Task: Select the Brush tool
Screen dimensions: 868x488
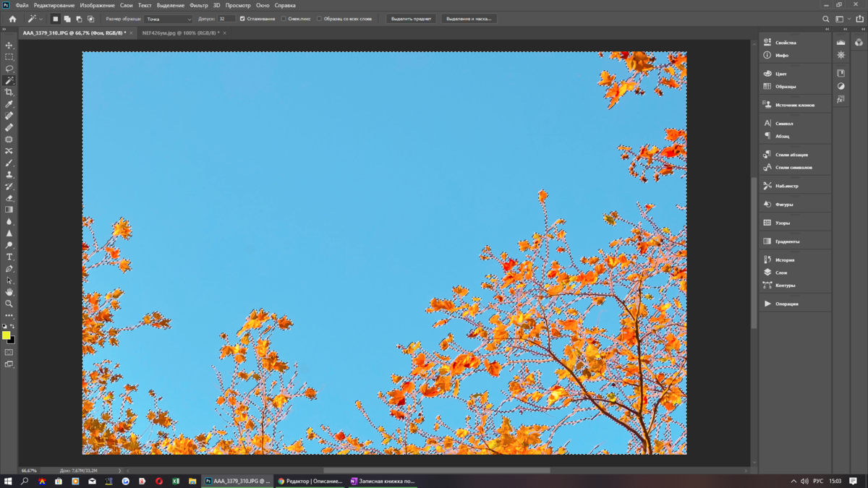Action: point(9,163)
